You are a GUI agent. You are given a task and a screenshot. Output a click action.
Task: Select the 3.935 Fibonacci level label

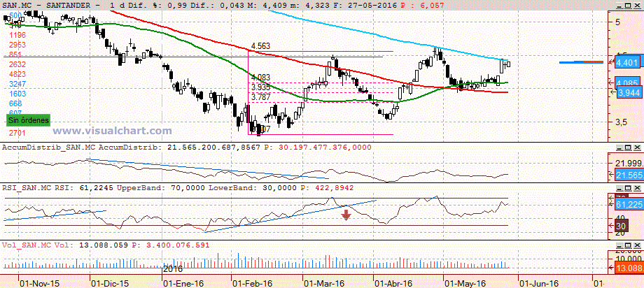click(260, 87)
